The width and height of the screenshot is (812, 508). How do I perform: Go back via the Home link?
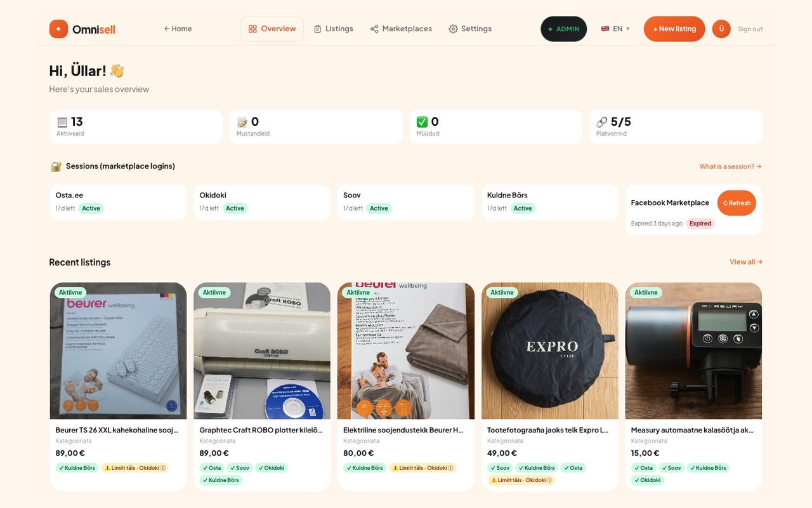tap(178, 29)
